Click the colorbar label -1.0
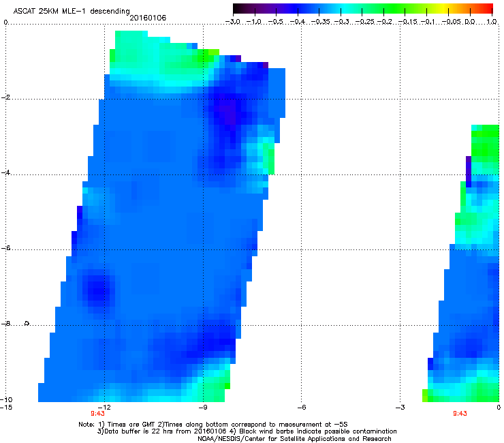Screen dimensions: 504x443 point(254,22)
